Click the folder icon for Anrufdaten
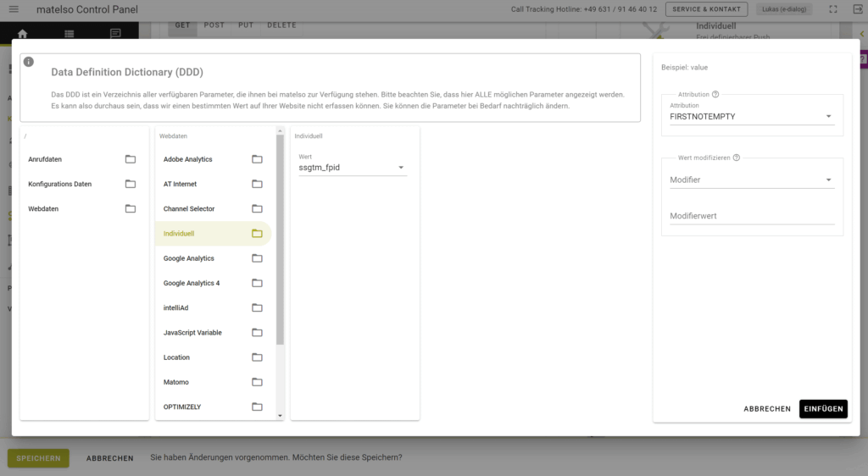 tap(131, 159)
